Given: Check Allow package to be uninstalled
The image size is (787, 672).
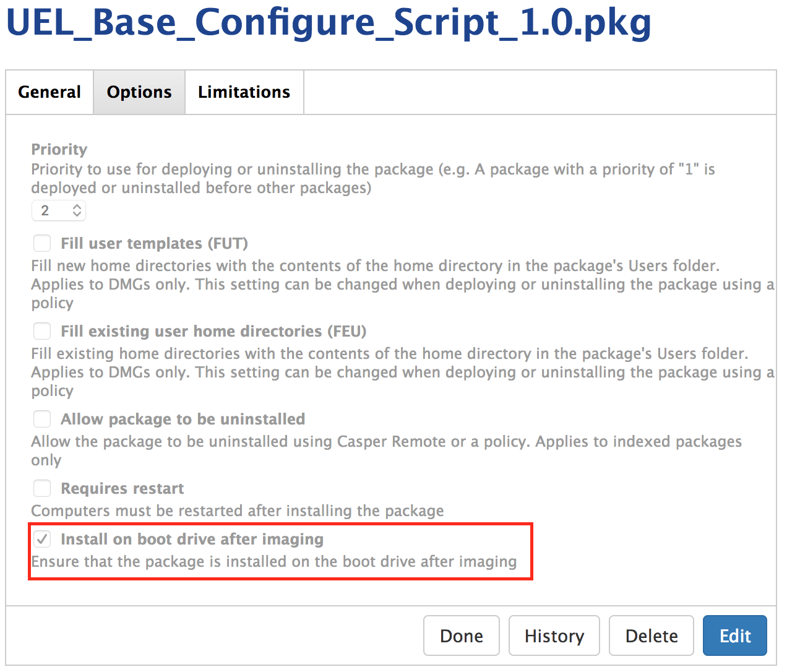Looking at the screenshot, I should 42,419.
